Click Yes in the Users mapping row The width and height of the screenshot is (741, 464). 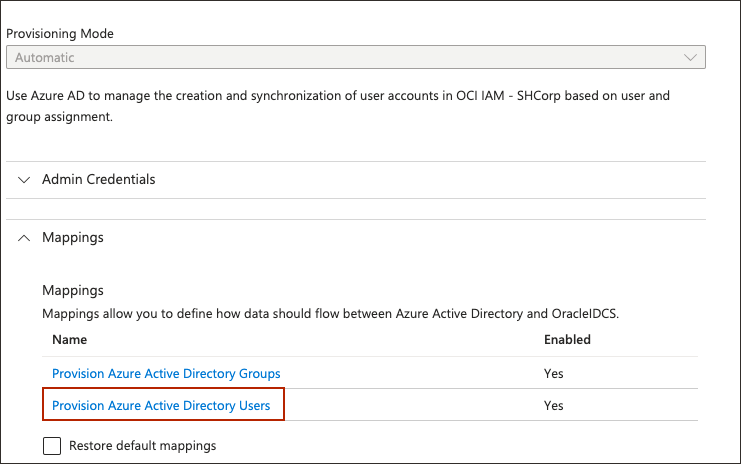coord(554,405)
